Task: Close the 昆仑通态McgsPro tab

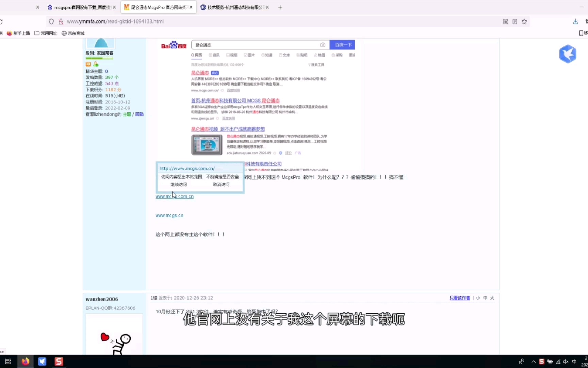Action: click(x=191, y=7)
